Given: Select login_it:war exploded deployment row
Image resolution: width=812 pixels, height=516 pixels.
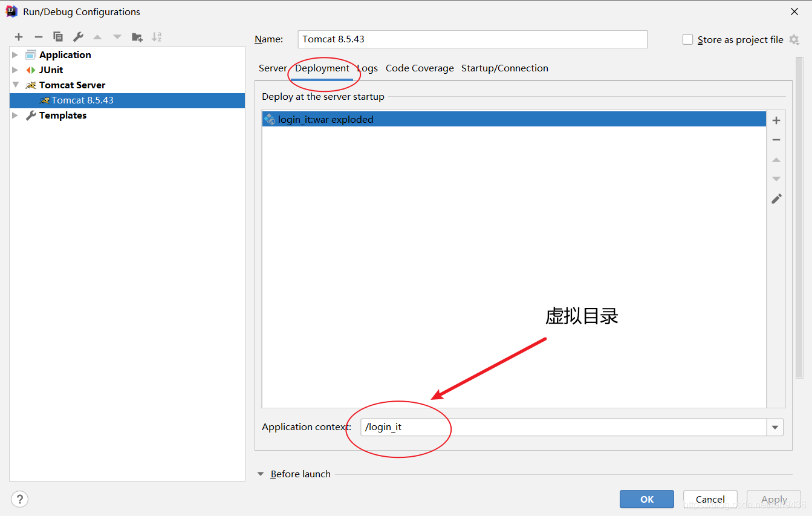Looking at the screenshot, I should [x=514, y=119].
